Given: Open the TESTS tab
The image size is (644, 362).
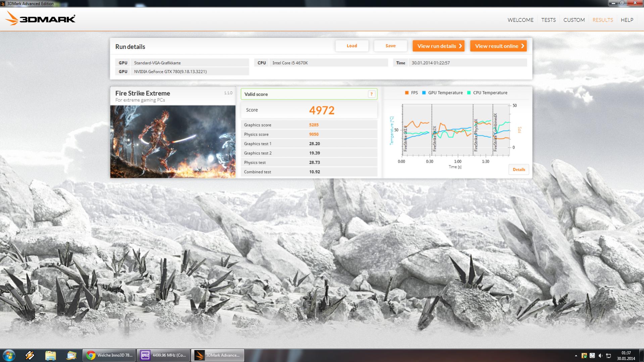Looking at the screenshot, I should coord(548,20).
